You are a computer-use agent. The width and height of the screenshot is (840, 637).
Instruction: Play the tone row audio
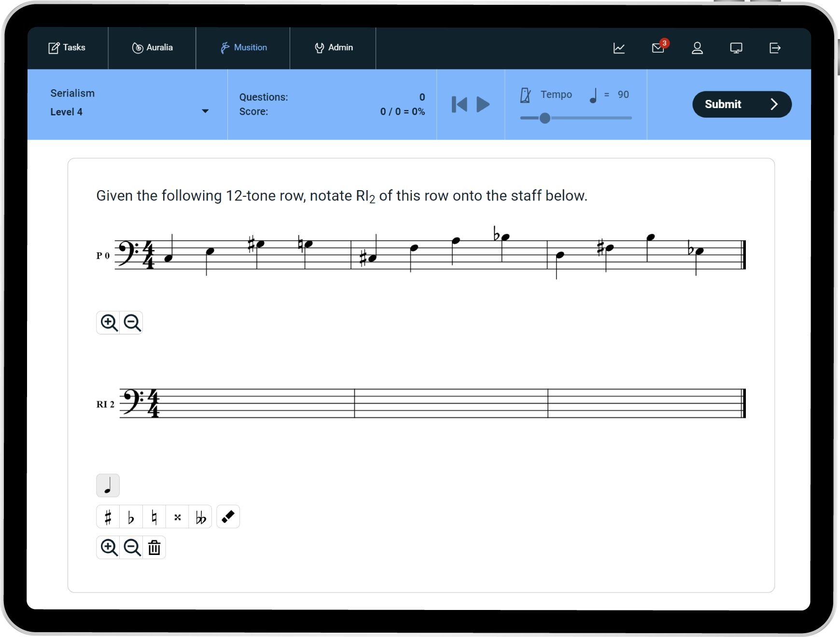click(x=483, y=104)
